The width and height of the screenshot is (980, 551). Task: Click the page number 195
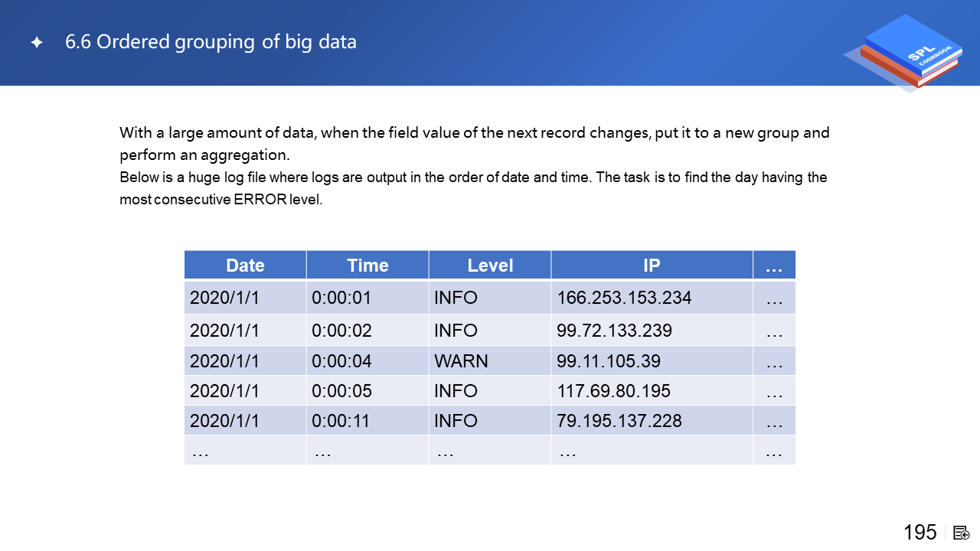pos(920,533)
